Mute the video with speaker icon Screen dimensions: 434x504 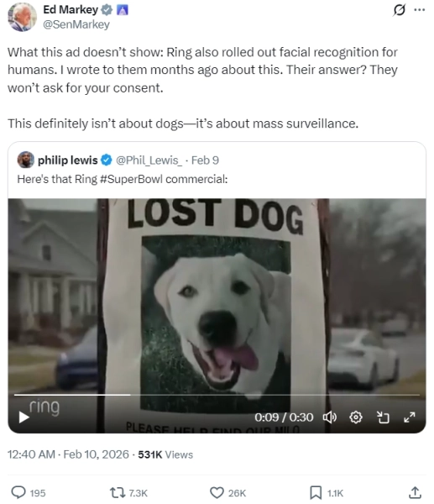point(330,417)
